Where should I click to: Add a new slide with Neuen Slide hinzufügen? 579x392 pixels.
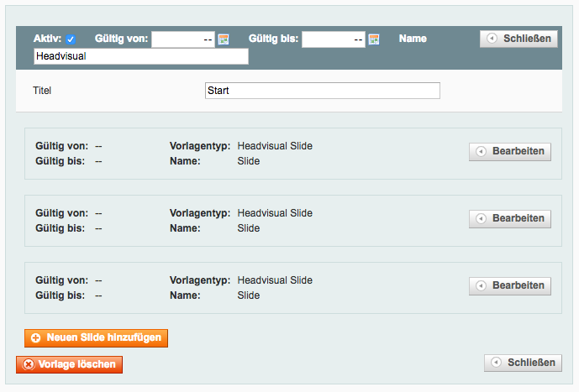[x=96, y=338]
